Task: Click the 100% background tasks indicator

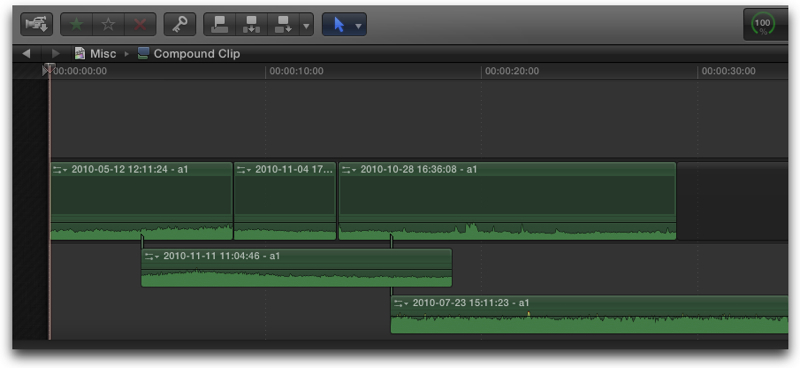Action: click(763, 24)
